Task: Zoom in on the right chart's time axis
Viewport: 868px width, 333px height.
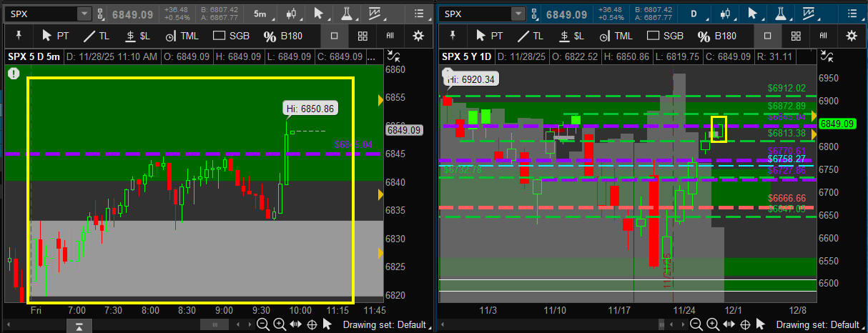Action: point(712,324)
